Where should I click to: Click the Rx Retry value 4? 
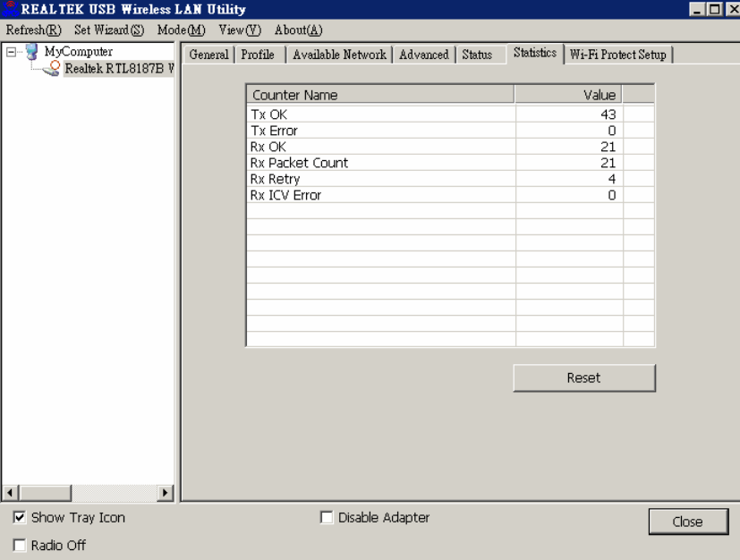(612, 179)
